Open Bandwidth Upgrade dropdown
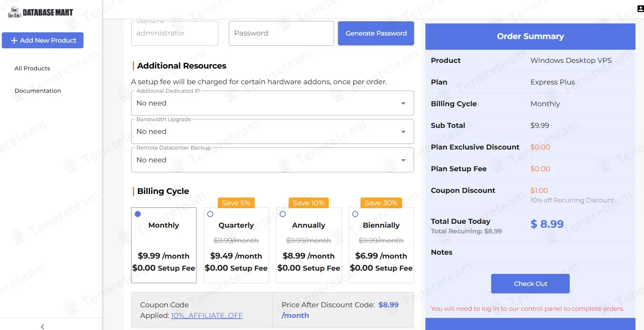 [x=273, y=131]
